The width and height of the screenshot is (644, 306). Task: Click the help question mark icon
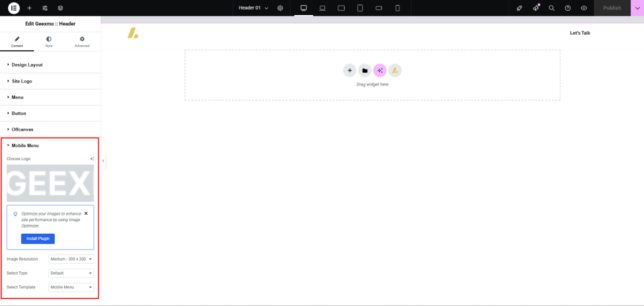[568, 8]
